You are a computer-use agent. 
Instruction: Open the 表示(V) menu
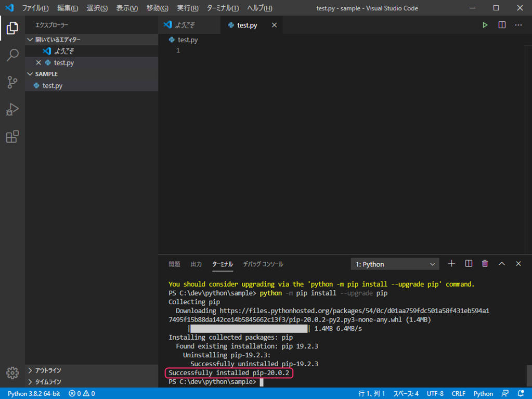(127, 8)
